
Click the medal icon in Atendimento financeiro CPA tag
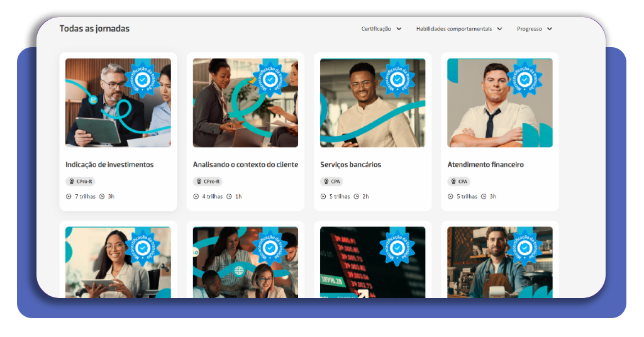pos(453,181)
